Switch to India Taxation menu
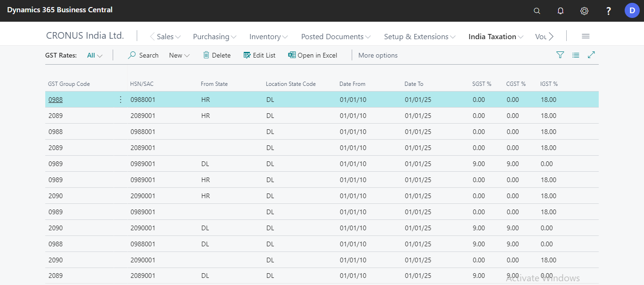 click(493, 36)
